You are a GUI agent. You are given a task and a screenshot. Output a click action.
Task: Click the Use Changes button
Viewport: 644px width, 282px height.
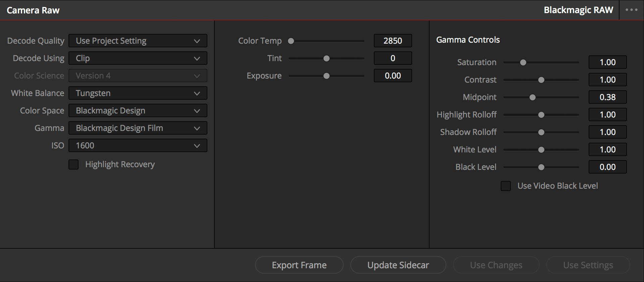tap(496, 265)
